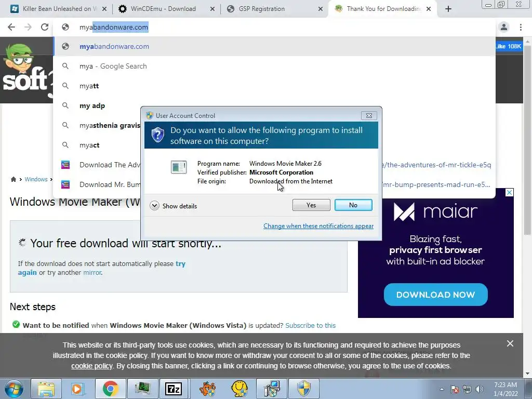Switch to GSP Registration tab
Screen dimensions: 532x399
pos(262,9)
